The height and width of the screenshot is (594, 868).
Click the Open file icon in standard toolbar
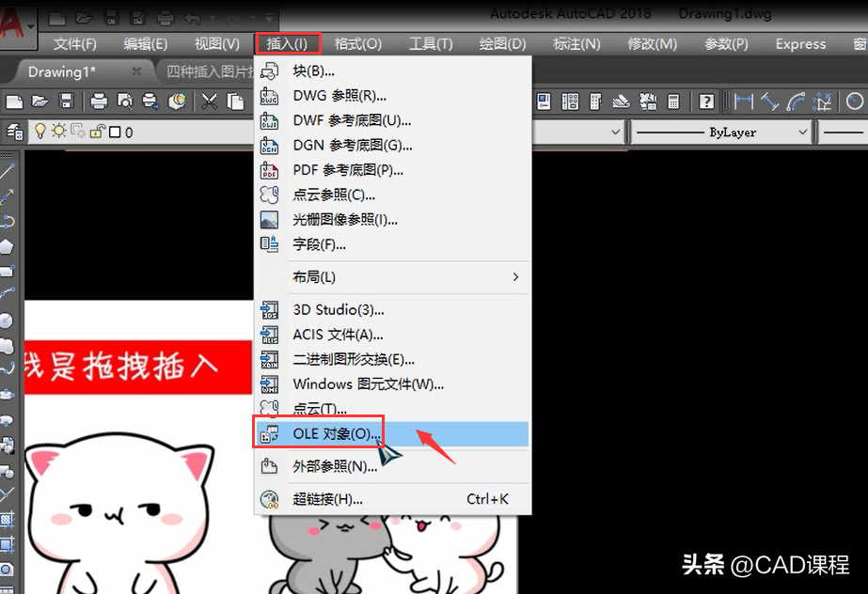pos(39,102)
